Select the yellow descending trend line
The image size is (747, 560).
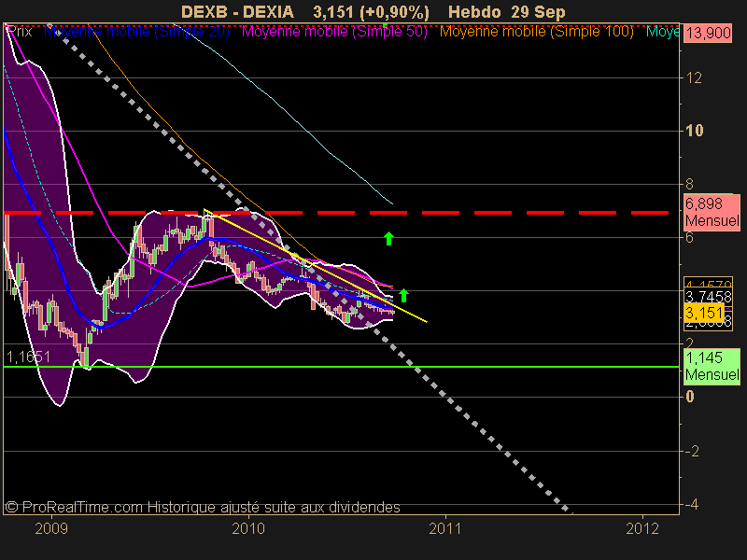(x=316, y=266)
